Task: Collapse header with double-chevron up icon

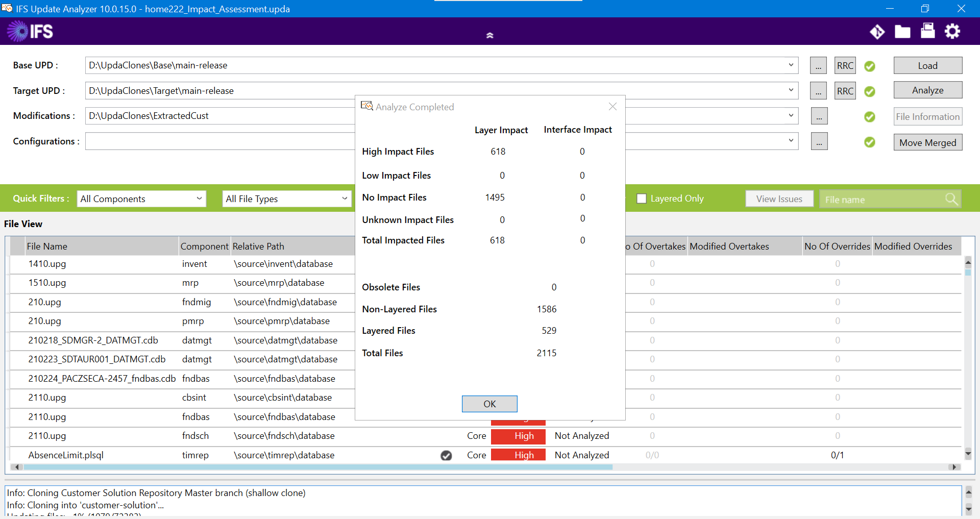Action: [489, 36]
